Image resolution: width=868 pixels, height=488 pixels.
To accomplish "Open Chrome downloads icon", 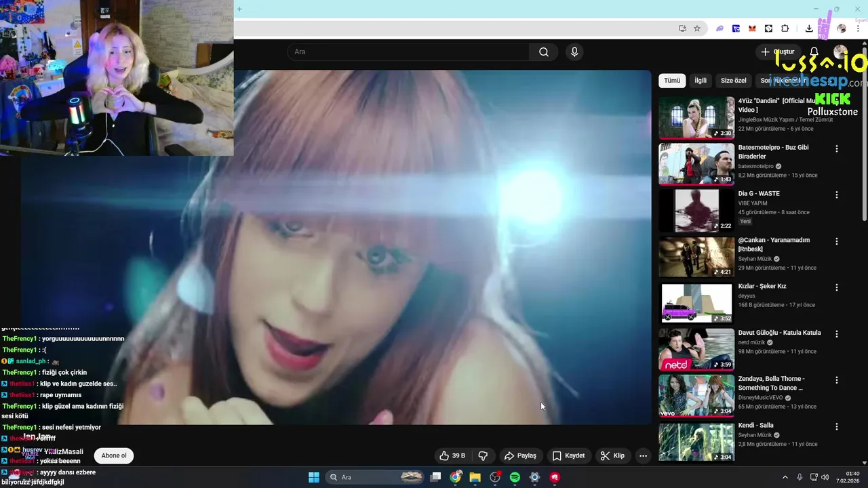I will (x=809, y=28).
